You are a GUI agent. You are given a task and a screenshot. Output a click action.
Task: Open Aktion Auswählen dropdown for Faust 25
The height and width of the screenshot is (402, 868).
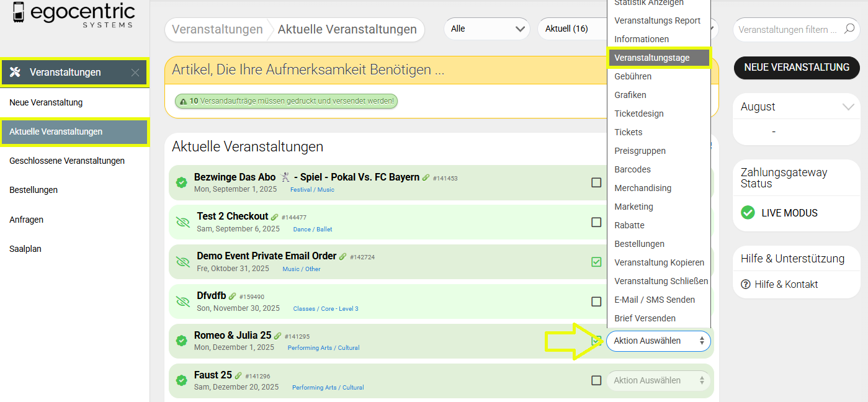[658, 380]
